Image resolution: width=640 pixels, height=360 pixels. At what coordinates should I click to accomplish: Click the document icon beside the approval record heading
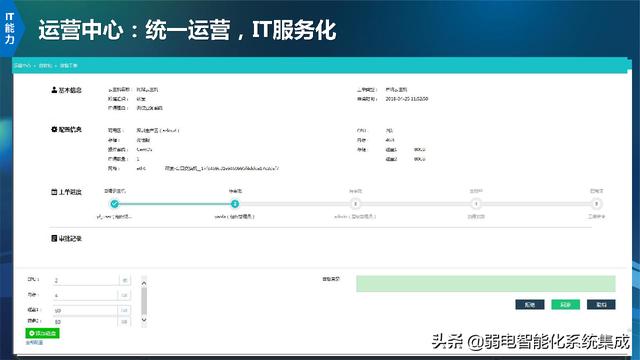point(54,238)
